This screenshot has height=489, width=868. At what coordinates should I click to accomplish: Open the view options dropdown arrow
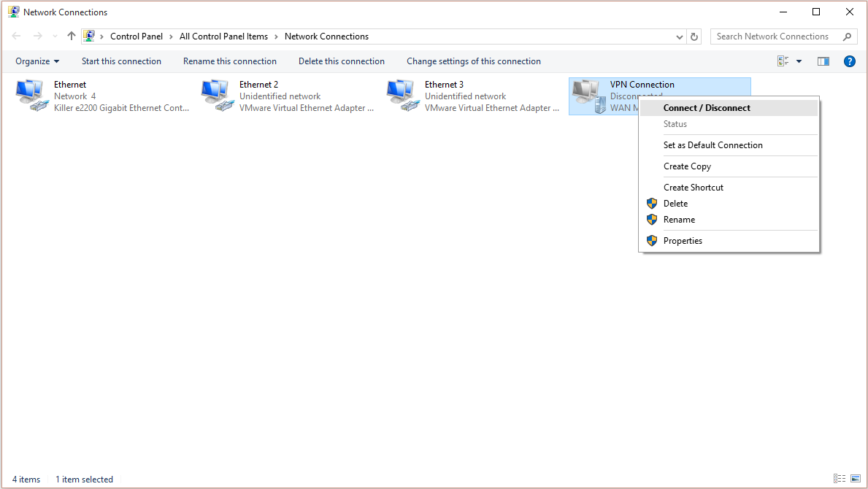(797, 61)
